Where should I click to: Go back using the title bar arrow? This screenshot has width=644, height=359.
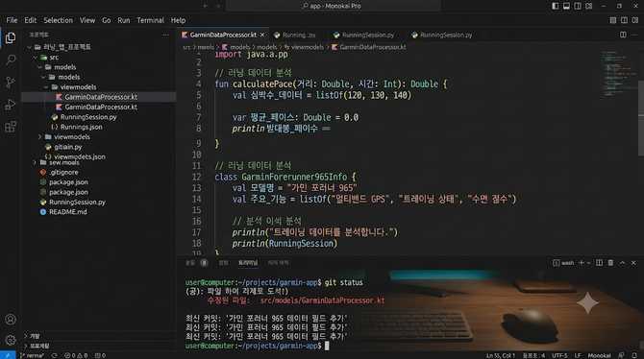click(x=205, y=6)
